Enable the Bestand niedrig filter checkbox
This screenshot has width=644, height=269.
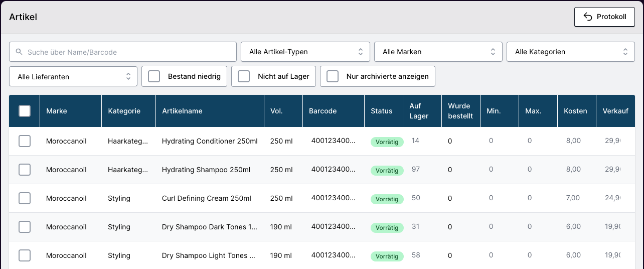pyautogui.click(x=154, y=76)
